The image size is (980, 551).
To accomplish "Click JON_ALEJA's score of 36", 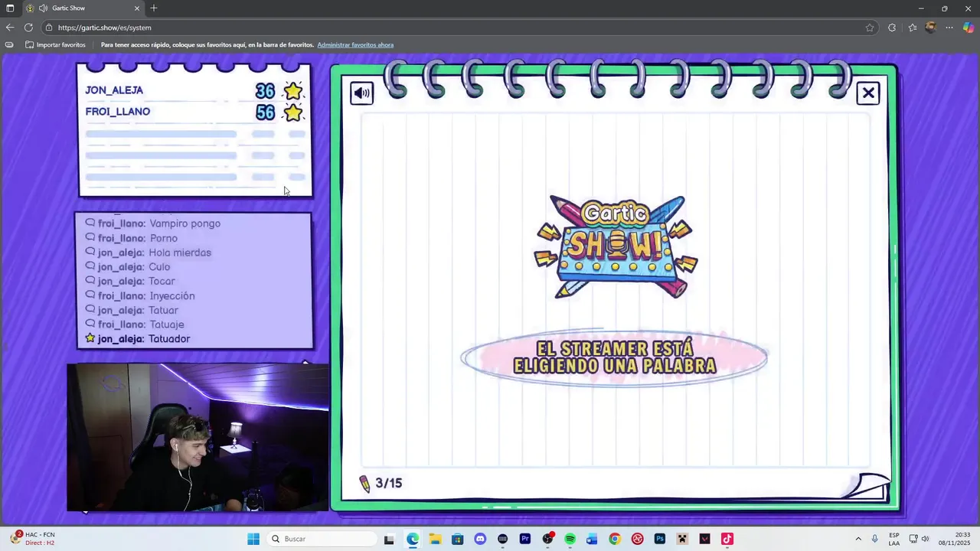I will pyautogui.click(x=265, y=91).
